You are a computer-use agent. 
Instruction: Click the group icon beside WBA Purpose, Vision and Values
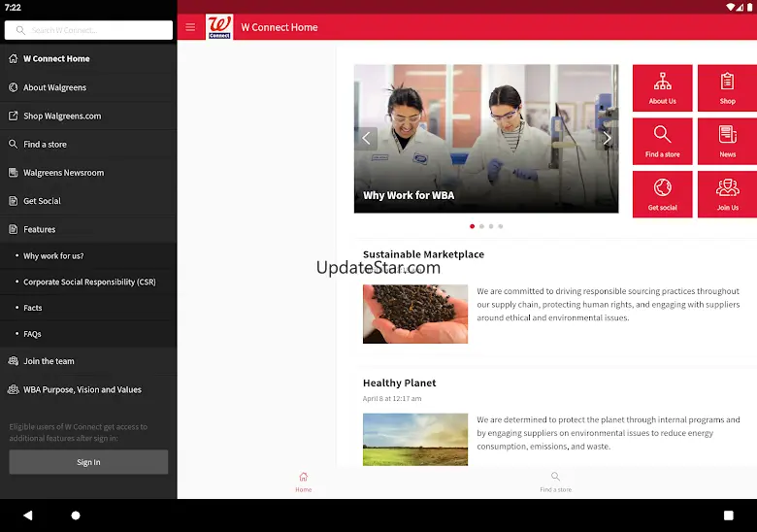coord(13,389)
